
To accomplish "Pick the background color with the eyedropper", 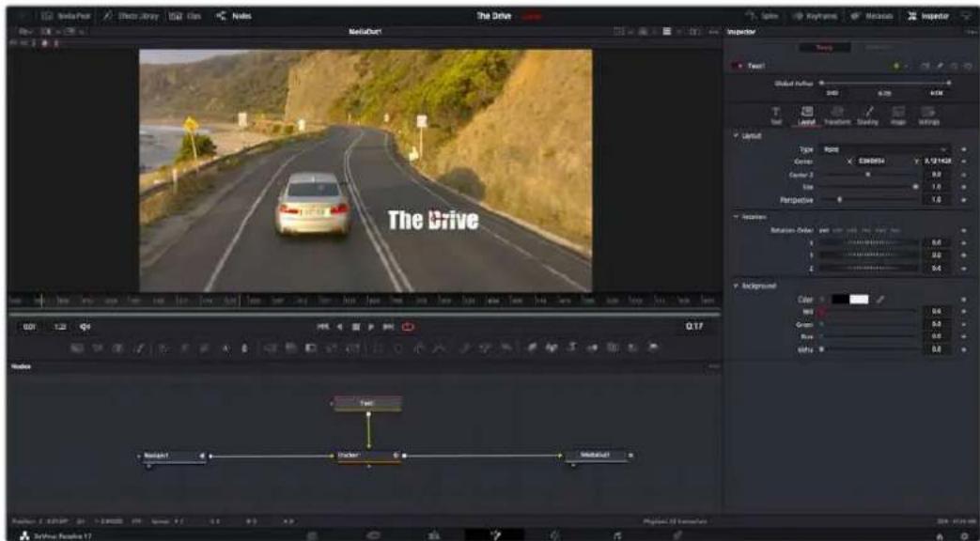I will tap(880, 300).
